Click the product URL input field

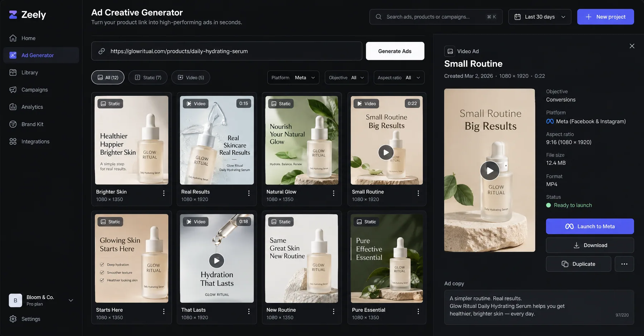[x=227, y=51]
